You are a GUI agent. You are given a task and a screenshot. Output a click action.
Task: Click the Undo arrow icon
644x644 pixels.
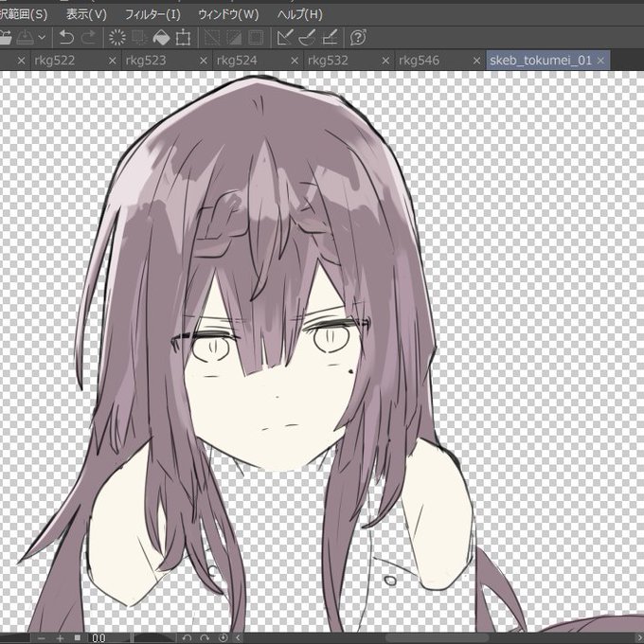click(66, 38)
